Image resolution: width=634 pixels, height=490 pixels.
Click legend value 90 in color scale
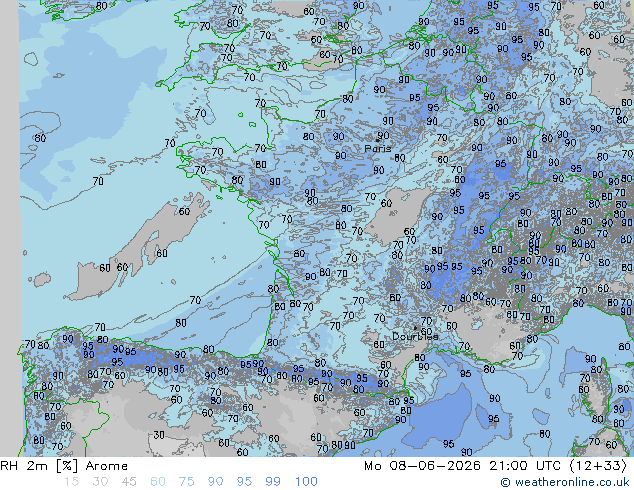216,482
